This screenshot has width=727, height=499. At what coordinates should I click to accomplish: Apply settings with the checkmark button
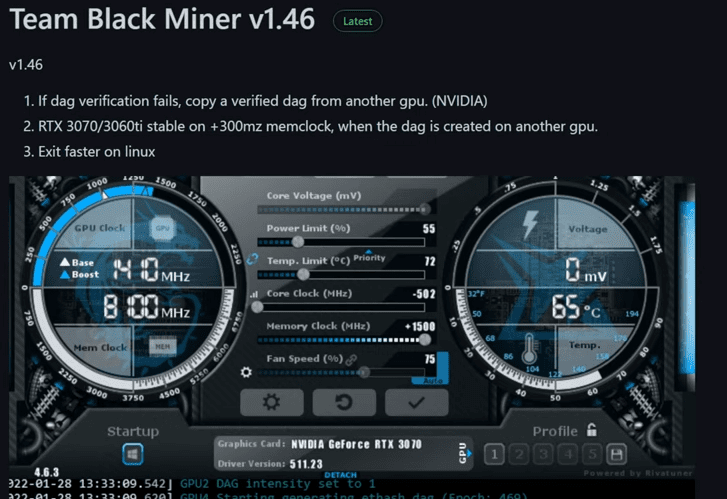[416, 402]
